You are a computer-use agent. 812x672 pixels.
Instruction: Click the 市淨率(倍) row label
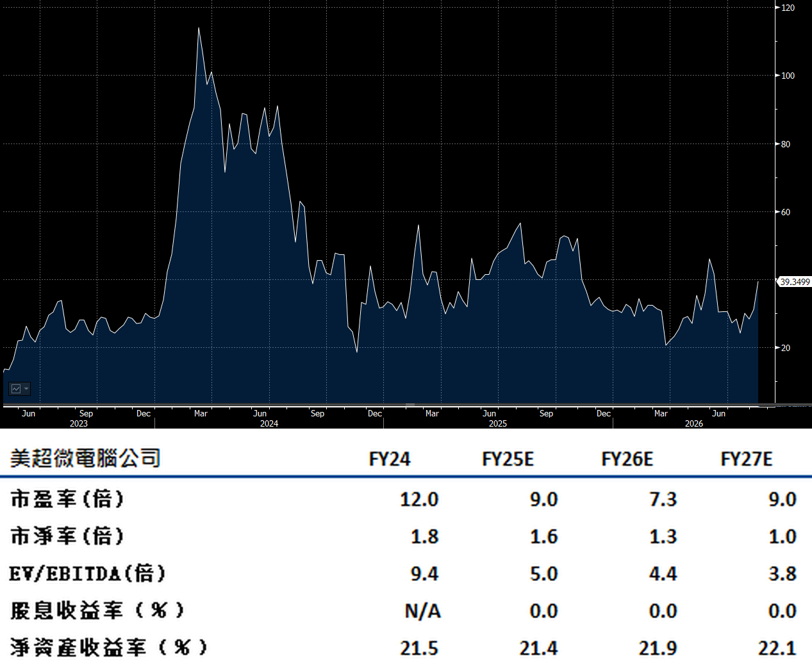(67, 536)
